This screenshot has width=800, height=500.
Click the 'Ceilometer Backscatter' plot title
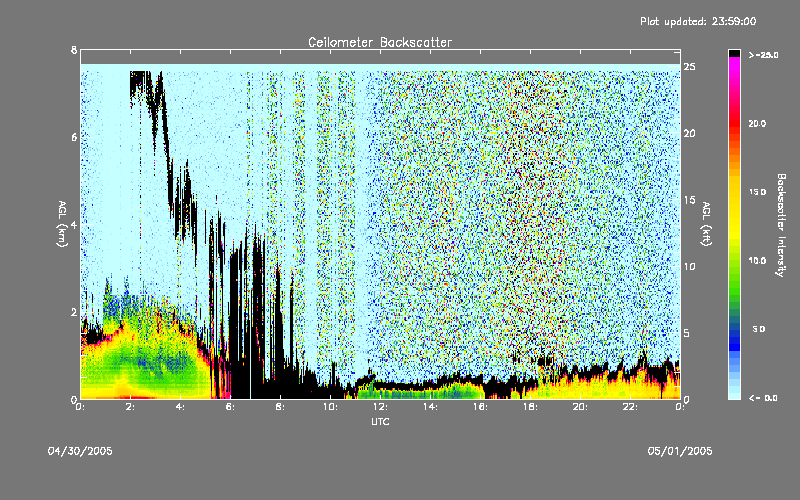380,42
